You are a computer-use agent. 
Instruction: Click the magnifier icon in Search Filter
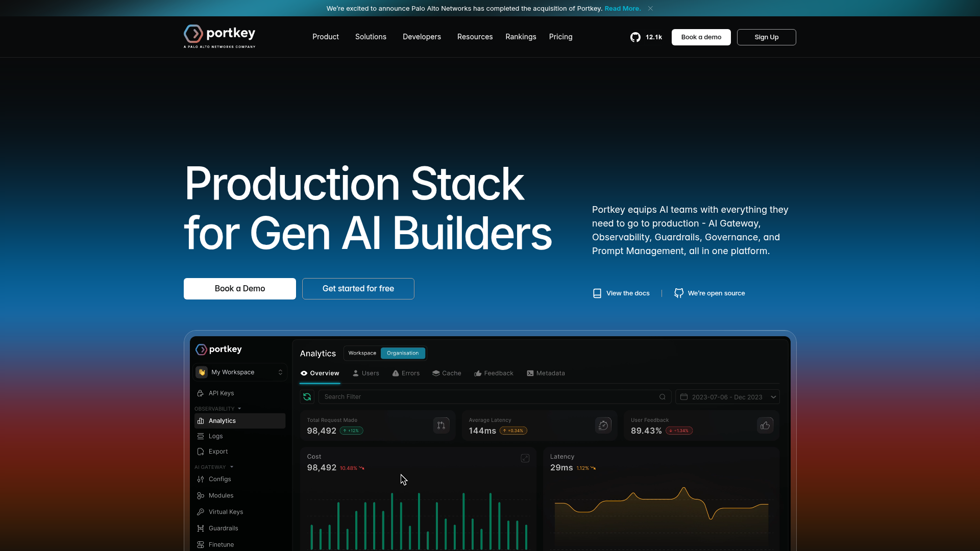coord(663,397)
